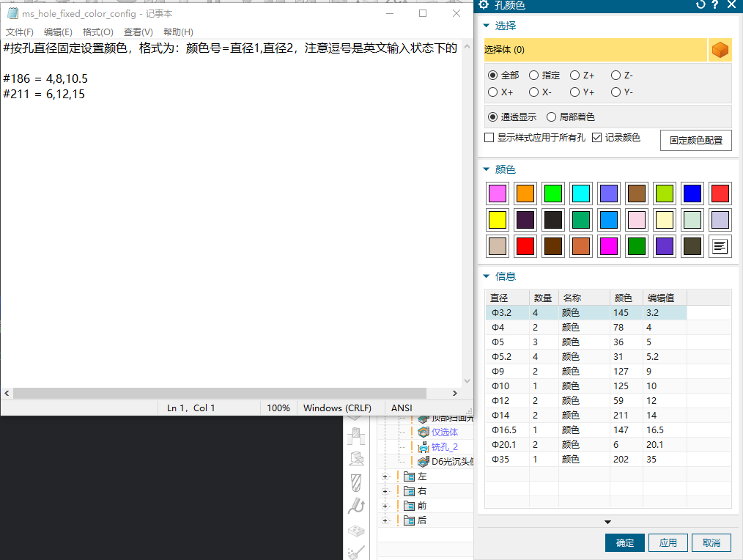Click line '#211 = 6,12,15' in Notepad
743x560 pixels.
pos(44,94)
